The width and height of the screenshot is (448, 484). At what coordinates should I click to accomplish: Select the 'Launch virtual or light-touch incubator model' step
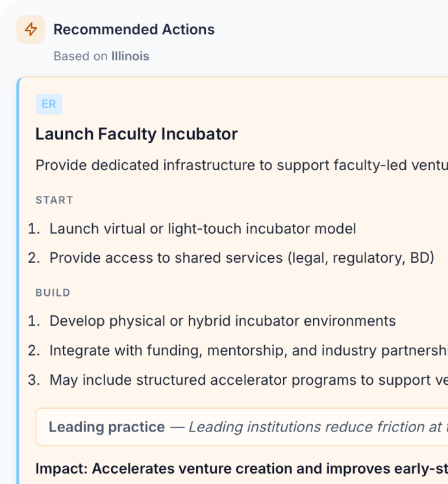click(x=203, y=229)
